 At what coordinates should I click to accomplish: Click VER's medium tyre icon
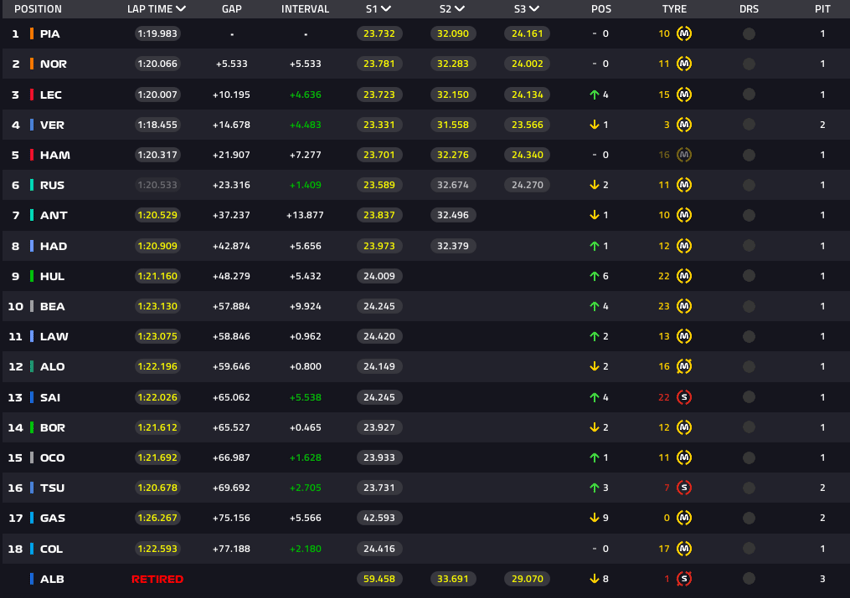coord(684,125)
